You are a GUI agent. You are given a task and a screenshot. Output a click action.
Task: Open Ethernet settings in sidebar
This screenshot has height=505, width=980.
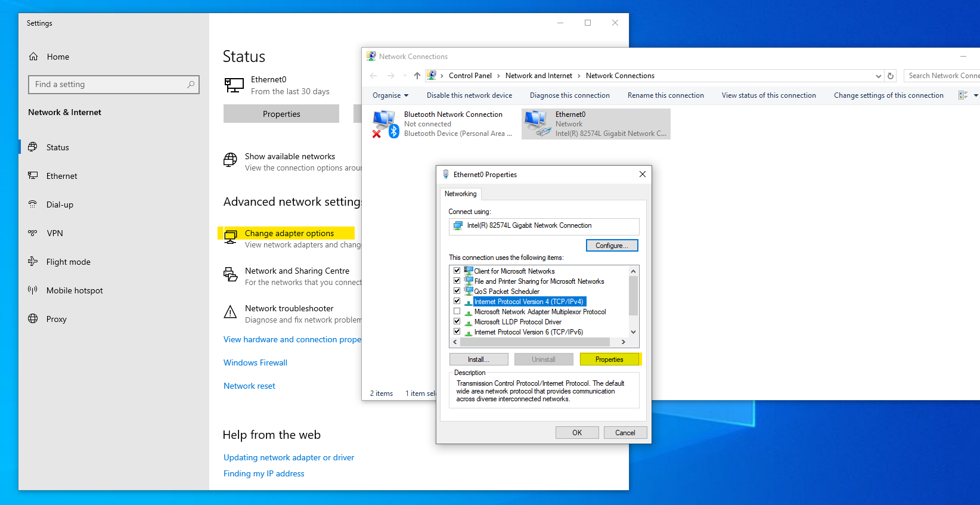tap(62, 176)
